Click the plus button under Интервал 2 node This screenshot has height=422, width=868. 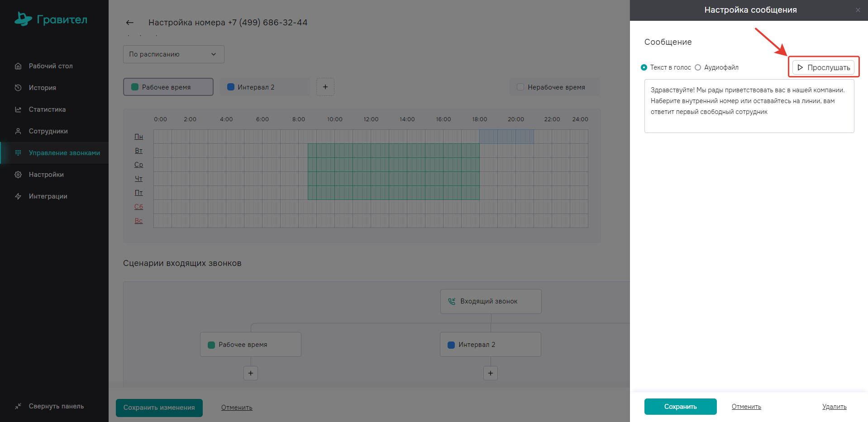point(491,373)
